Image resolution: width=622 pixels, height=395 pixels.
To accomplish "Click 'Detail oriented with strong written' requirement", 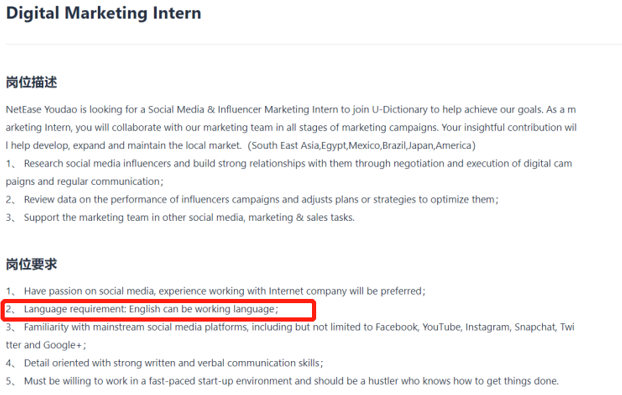I will tap(164, 363).
